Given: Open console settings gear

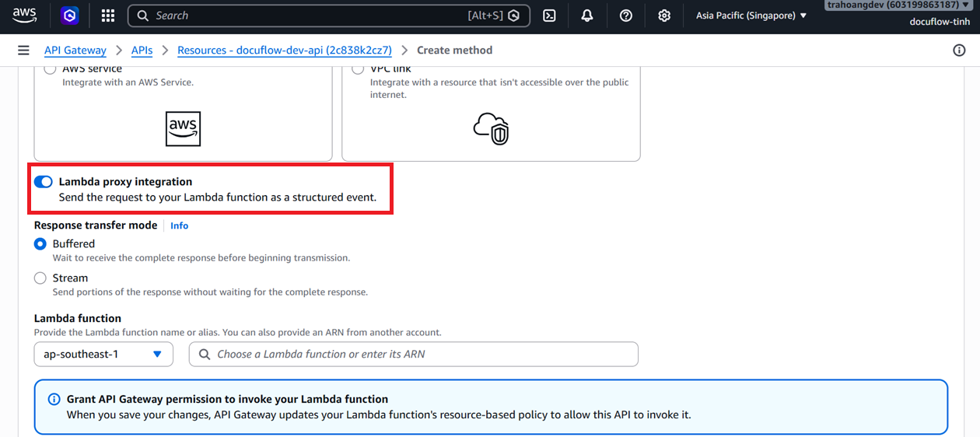Looking at the screenshot, I should tap(664, 16).
